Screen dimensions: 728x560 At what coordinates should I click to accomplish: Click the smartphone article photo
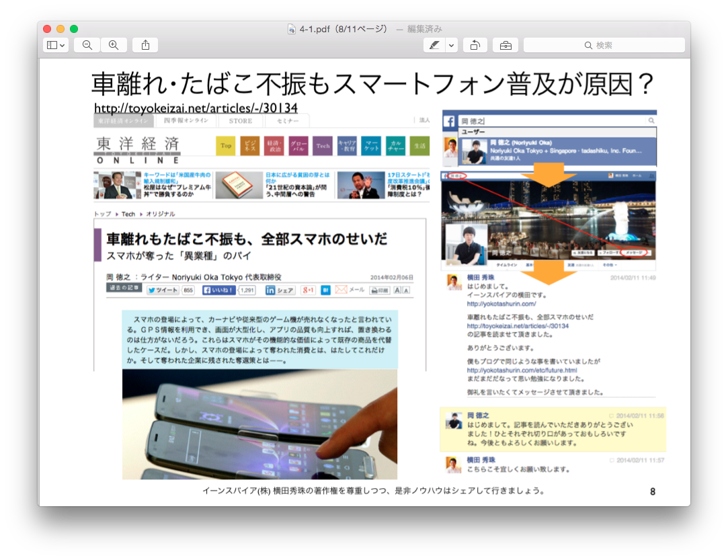(259, 424)
